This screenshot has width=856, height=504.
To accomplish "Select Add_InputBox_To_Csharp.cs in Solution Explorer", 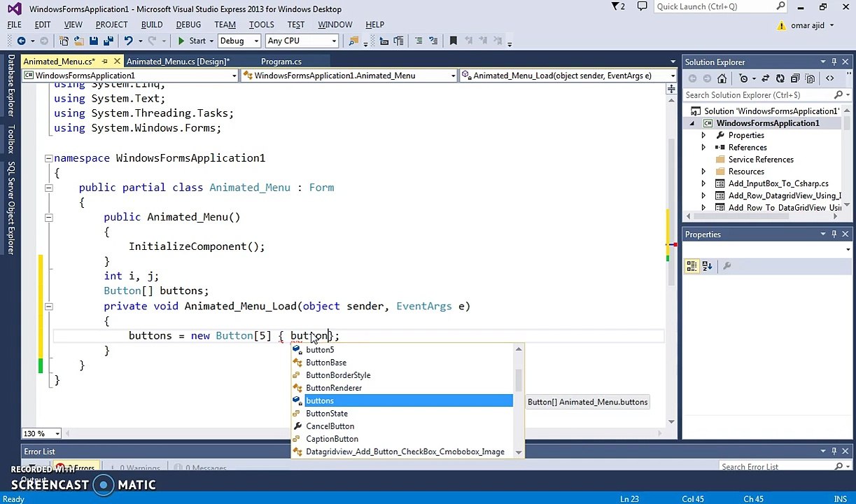I will (x=778, y=183).
